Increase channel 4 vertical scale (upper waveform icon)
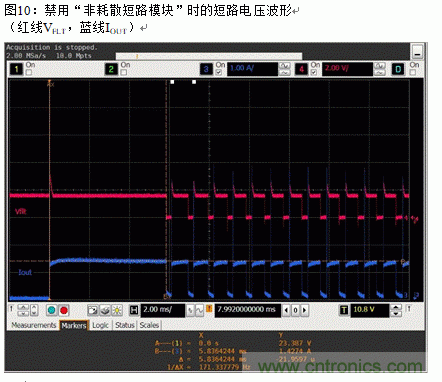Image resolution: width=442 pixels, height=382 pixels. 379,66
